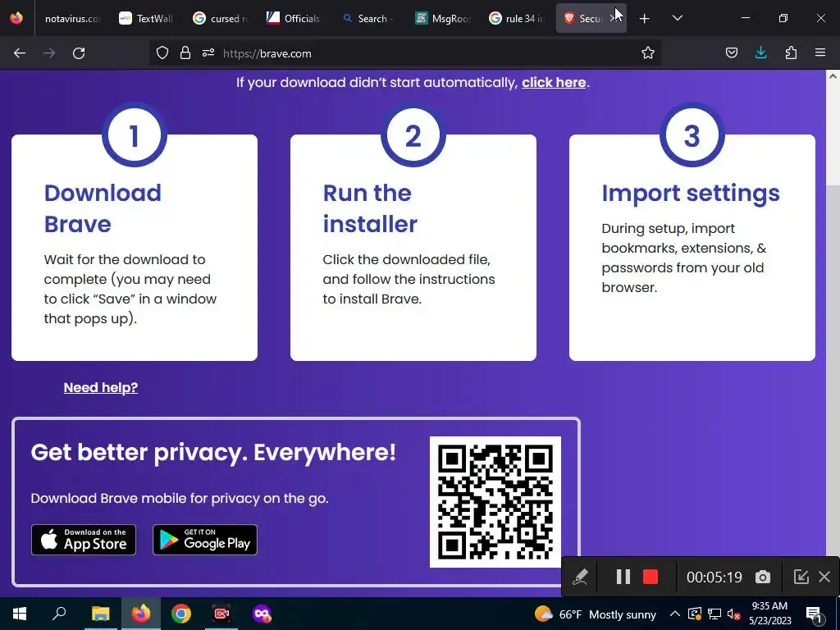Screen dimensions: 840x630
Task: Show hidden system tray icons
Action: point(675,614)
